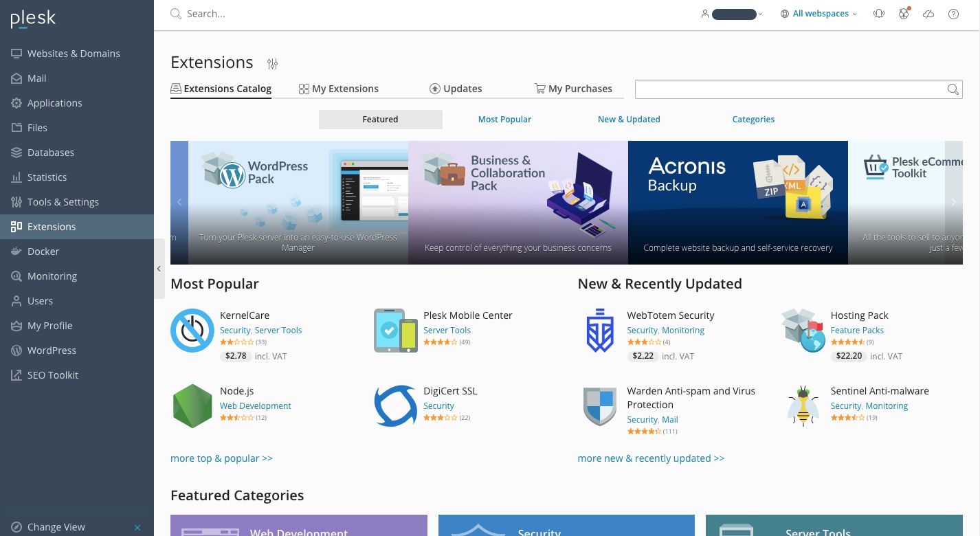The width and height of the screenshot is (980, 536).
Task: Open the help question mark icon
Action: click(953, 14)
